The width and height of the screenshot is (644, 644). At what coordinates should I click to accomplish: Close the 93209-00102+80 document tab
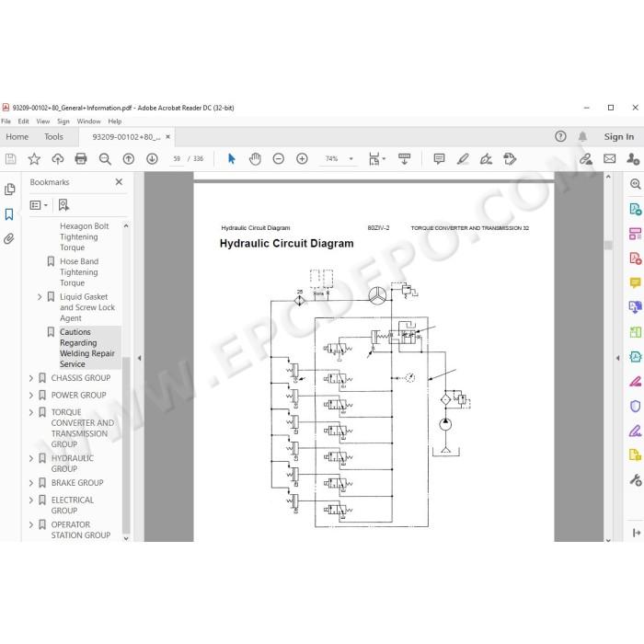click(x=168, y=137)
